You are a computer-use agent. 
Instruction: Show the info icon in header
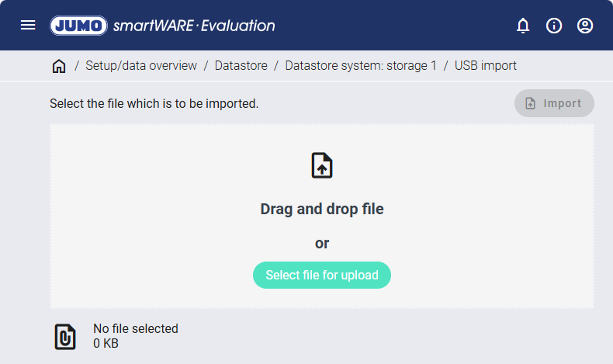click(554, 26)
